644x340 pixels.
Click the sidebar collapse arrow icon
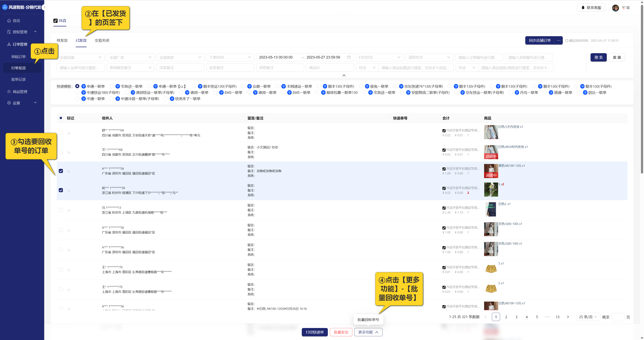(45, 7)
